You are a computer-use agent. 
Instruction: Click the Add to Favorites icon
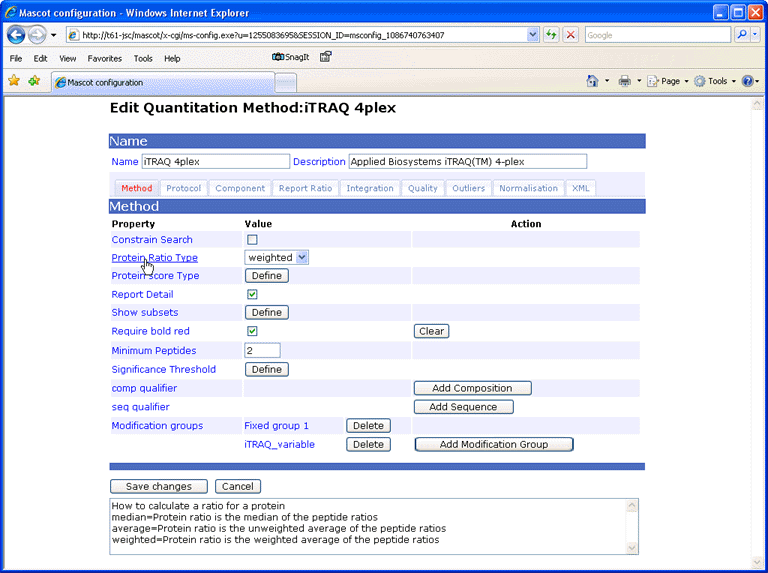tap(34, 81)
